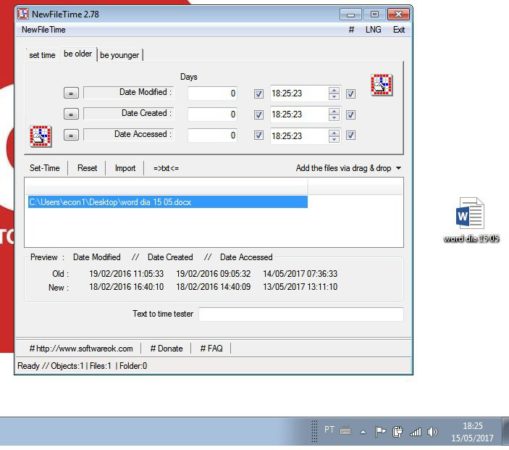Switch to the be older tab
The image size is (509, 450).
pos(78,54)
